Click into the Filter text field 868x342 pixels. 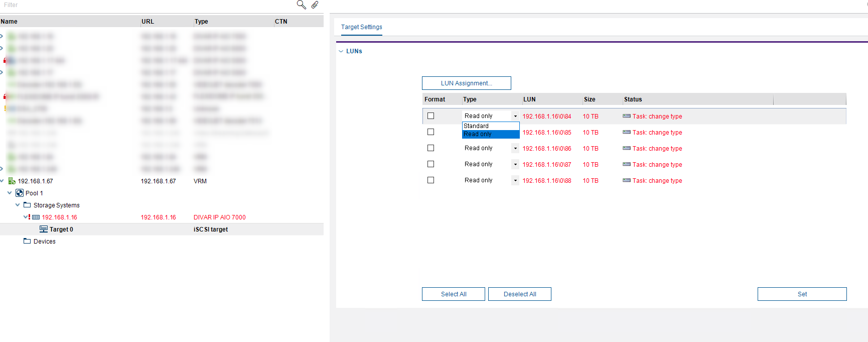[146, 5]
